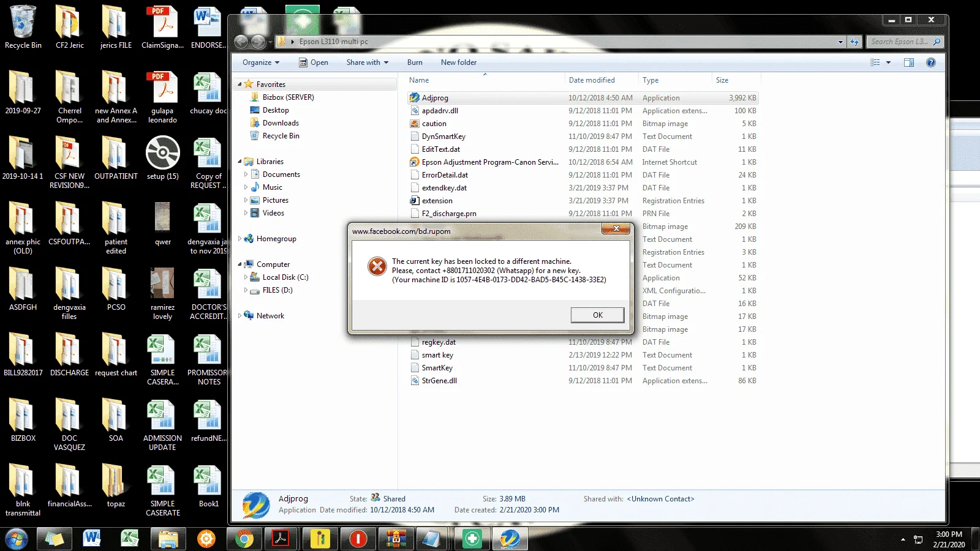The image size is (980, 551).
Task: Click the Windows Start button
Action: 17,539
